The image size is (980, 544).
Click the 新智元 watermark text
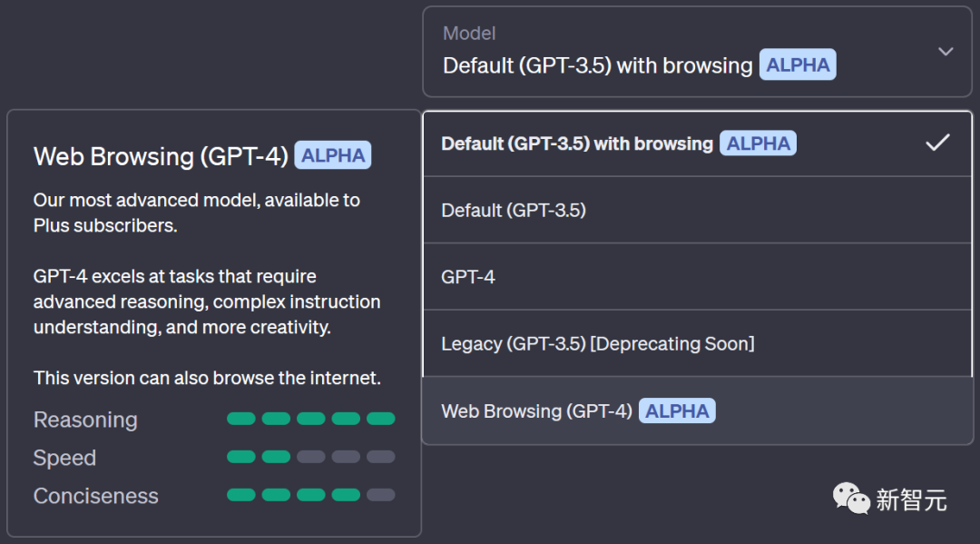click(911, 499)
